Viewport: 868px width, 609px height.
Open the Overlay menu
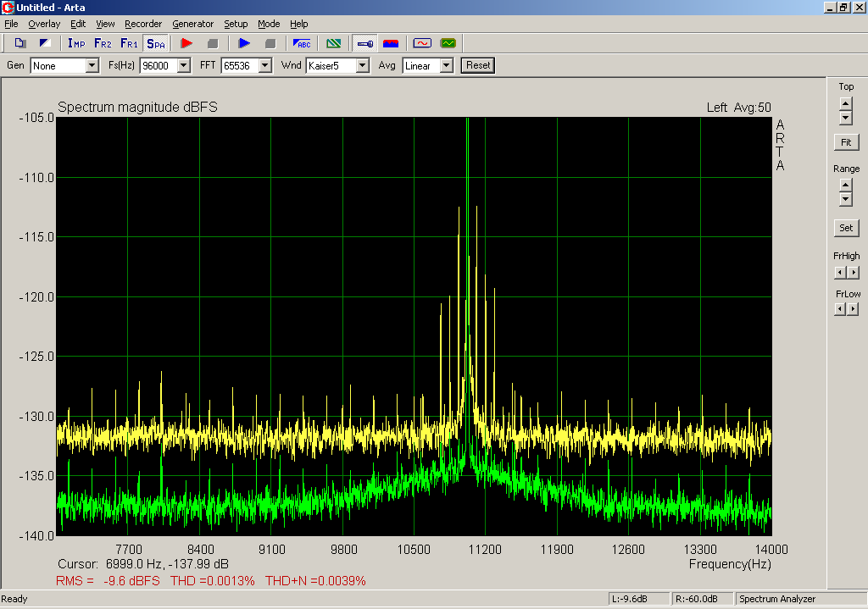44,24
